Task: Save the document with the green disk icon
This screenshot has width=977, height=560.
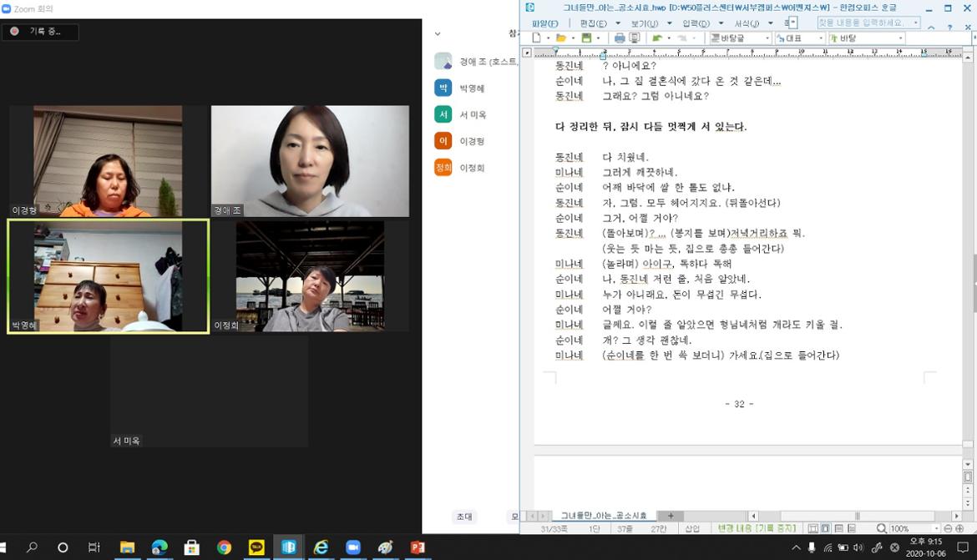Action: coord(586,38)
